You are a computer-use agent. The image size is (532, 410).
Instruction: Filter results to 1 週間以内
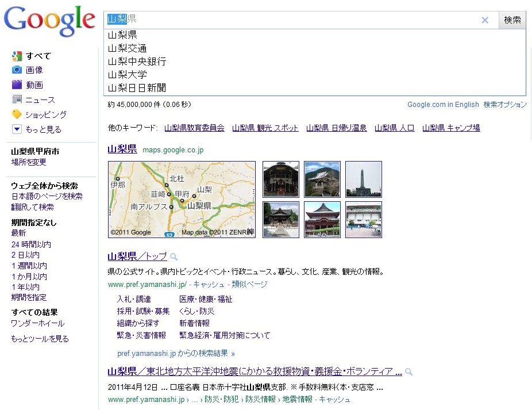29,266
